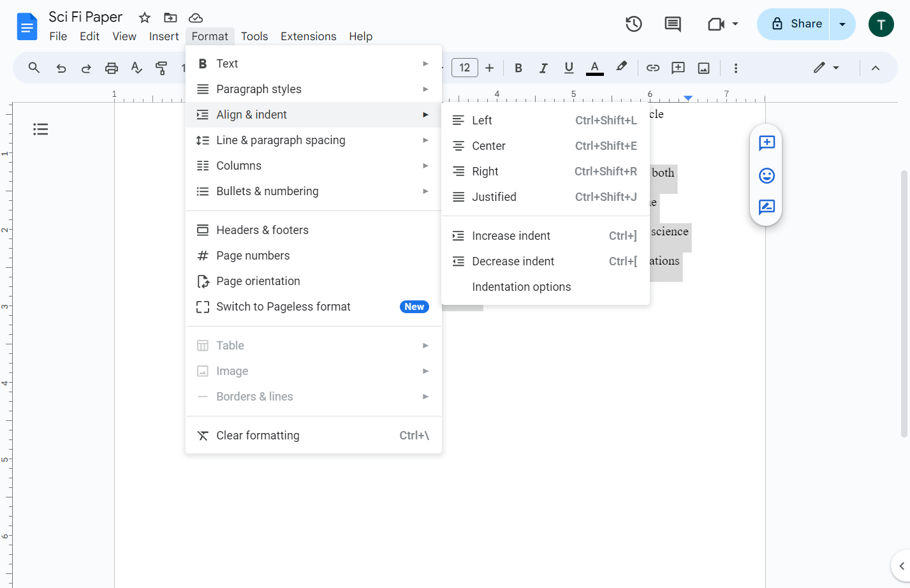The width and height of the screenshot is (910, 588).
Task: Open Indentation options
Action: tap(545, 287)
